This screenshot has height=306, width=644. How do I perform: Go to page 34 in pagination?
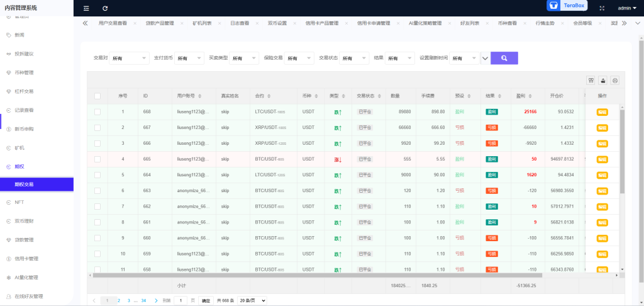coord(143,301)
